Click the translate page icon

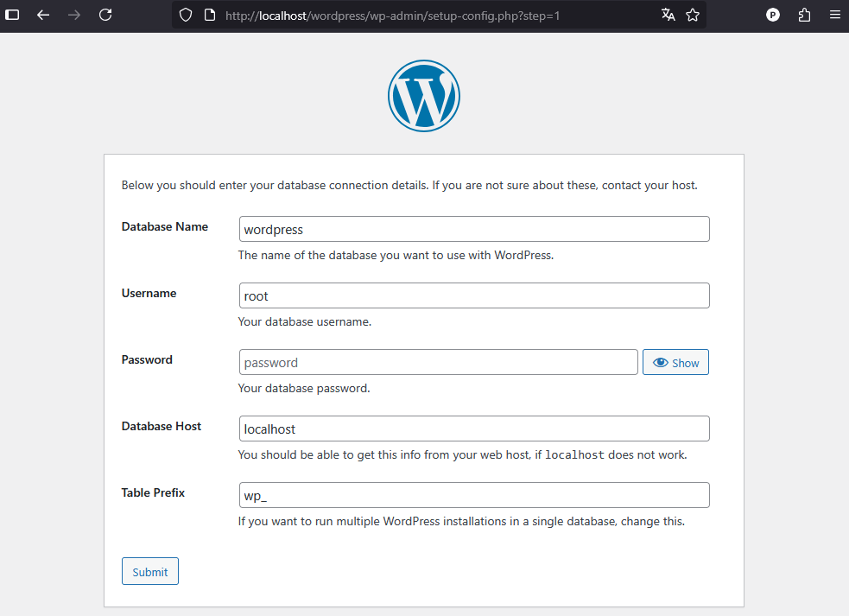[668, 15]
